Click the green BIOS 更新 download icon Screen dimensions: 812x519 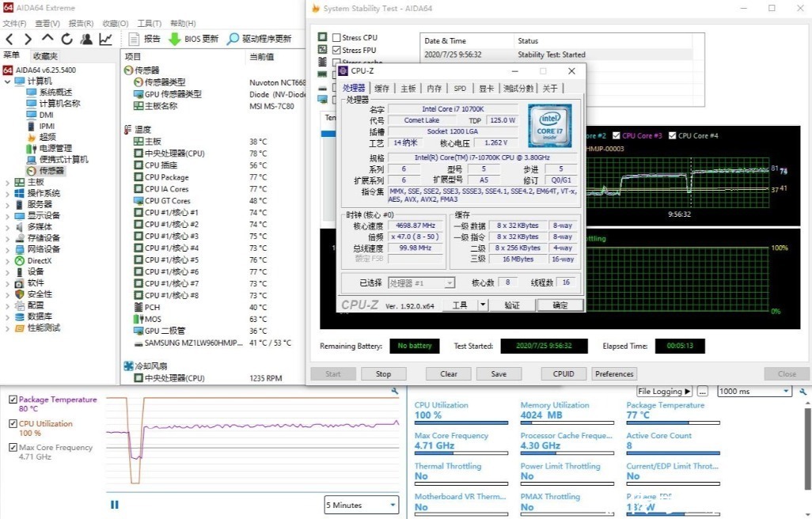(x=174, y=39)
